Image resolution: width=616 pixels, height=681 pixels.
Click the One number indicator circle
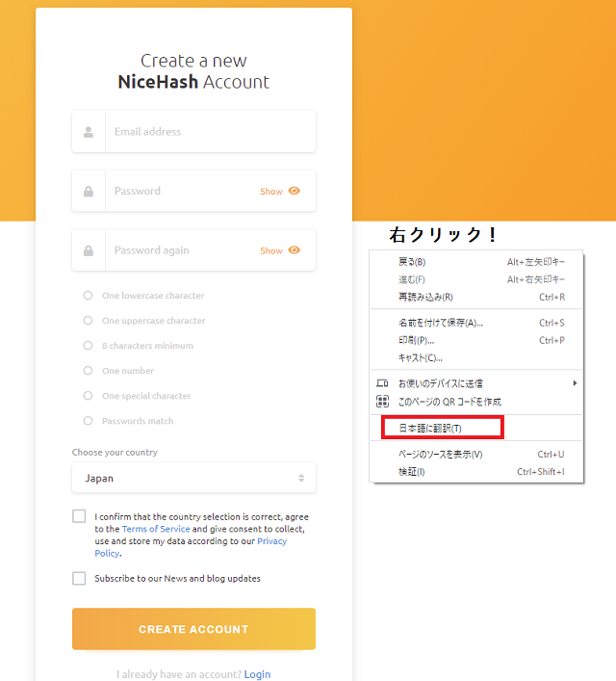point(89,371)
